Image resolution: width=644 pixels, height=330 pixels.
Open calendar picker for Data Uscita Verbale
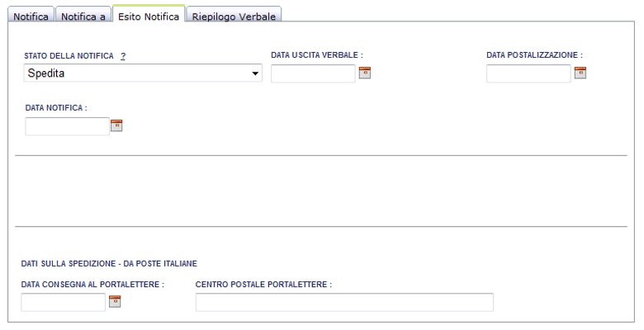tap(365, 73)
